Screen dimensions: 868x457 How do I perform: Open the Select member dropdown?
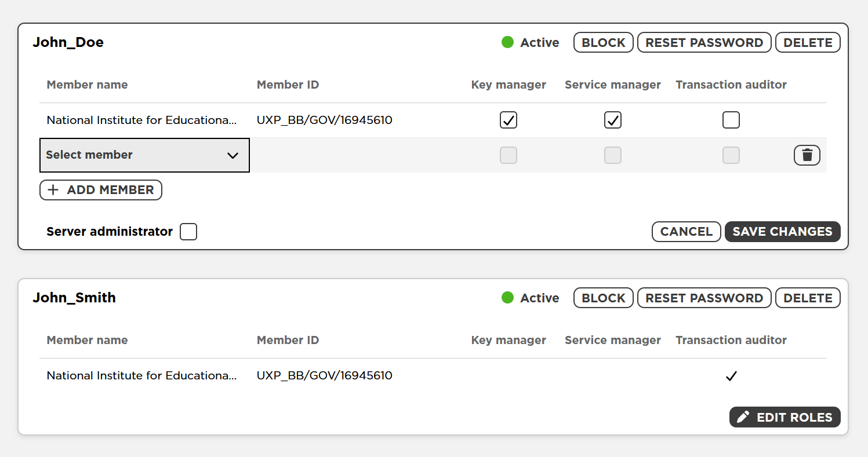[144, 155]
